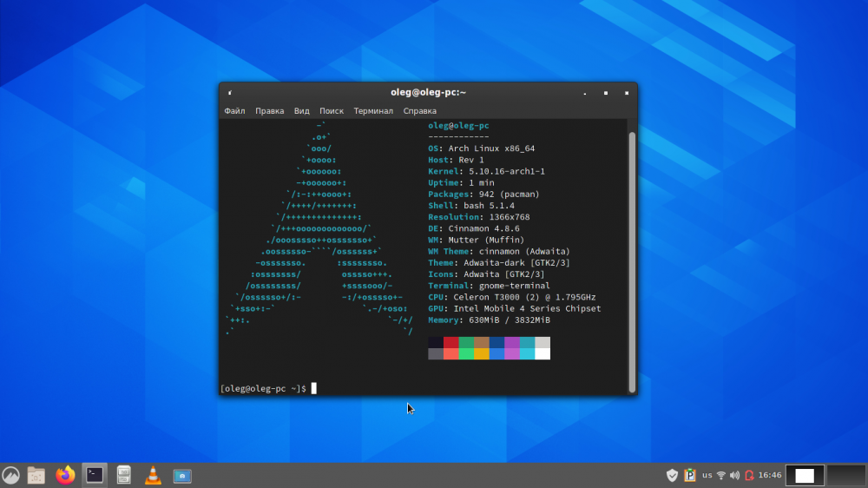The height and width of the screenshot is (488, 868).
Task: Click the yellow color block in neofetch palette
Action: click(x=482, y=354)
